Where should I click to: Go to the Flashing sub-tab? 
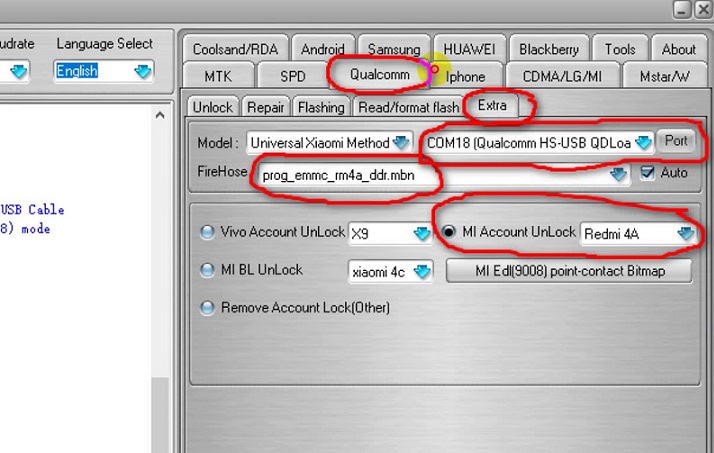(321, 107)
